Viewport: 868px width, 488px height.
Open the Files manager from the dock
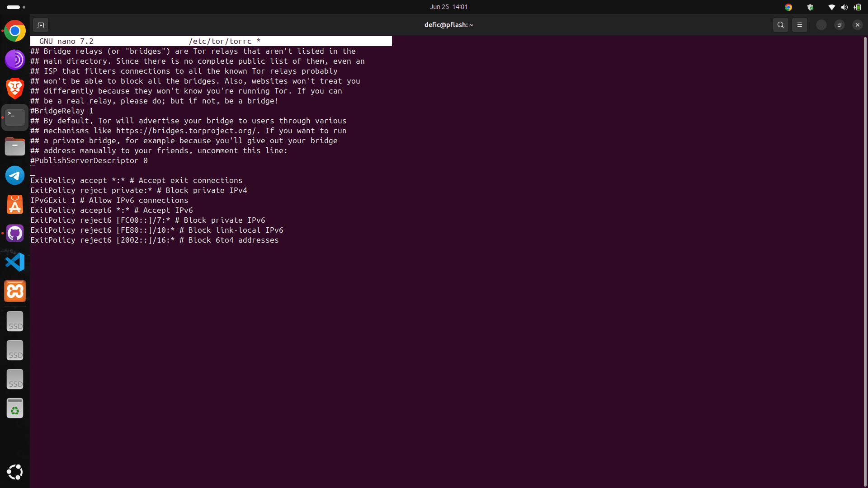(15, 146)
